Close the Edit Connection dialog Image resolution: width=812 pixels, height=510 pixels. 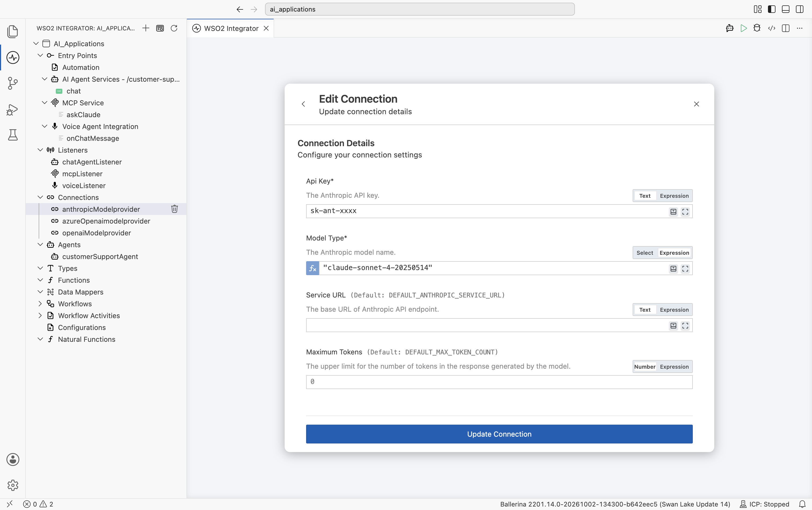tap(696, 104)
